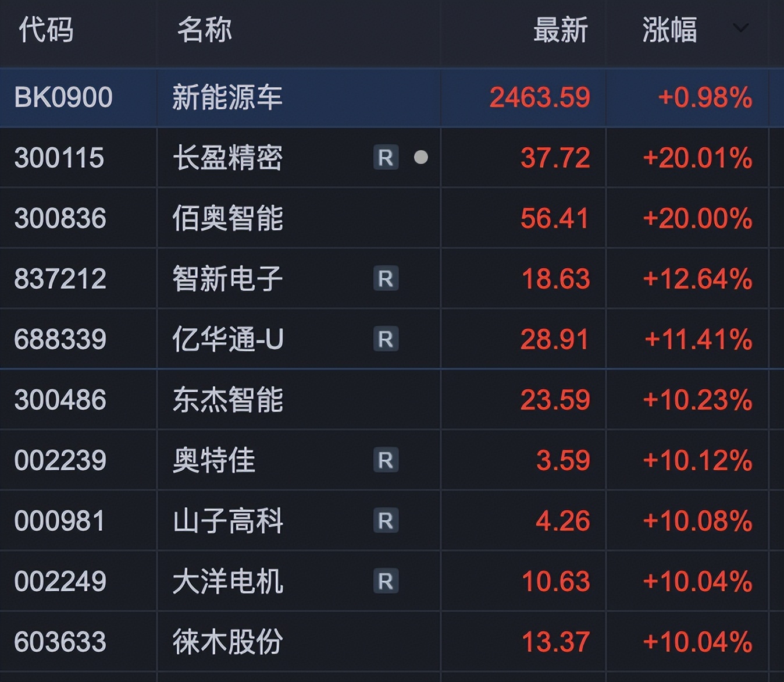
Task: Click the R badge next to 山子高科
Action: point(386,520)
